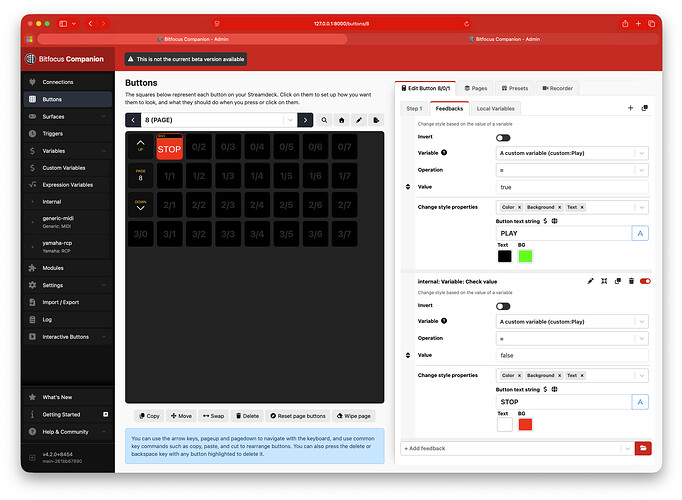Image resolution: width=682 pixels, height=500 pixels.
Task: Delete the Check value feedback via trash icon
Action: click(631, 281)
